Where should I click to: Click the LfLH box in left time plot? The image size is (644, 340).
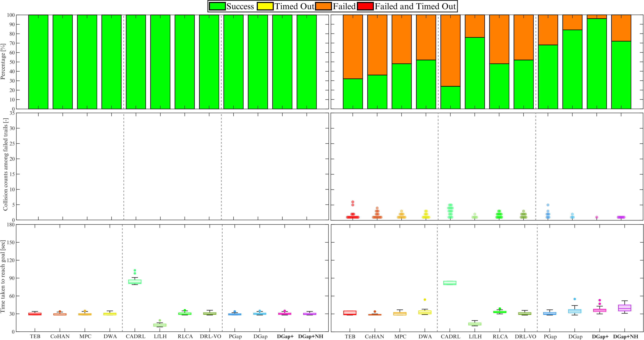(160, 325)
